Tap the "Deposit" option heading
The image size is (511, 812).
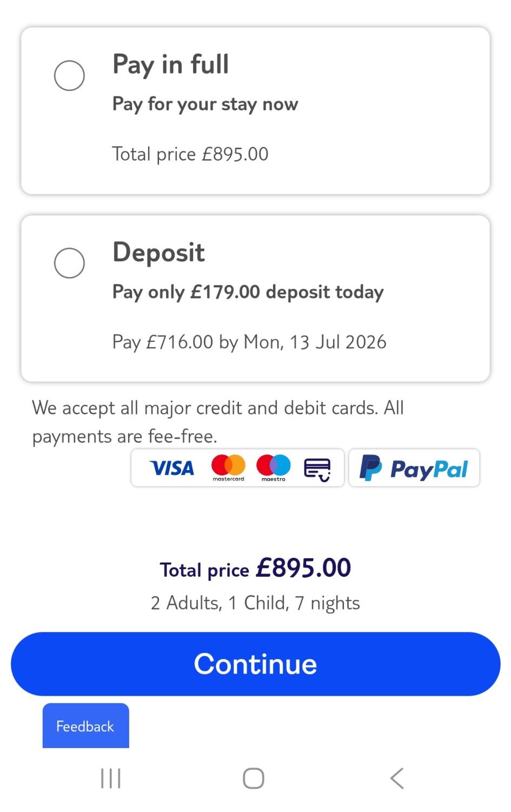click(158, 253)
